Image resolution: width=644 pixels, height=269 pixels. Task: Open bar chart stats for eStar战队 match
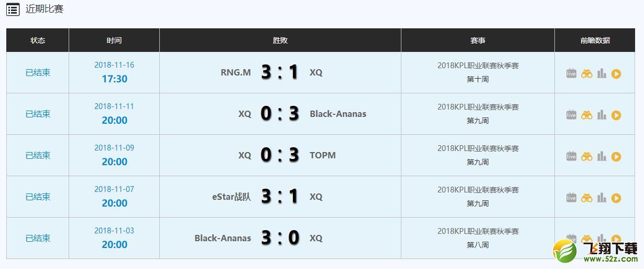602,198
